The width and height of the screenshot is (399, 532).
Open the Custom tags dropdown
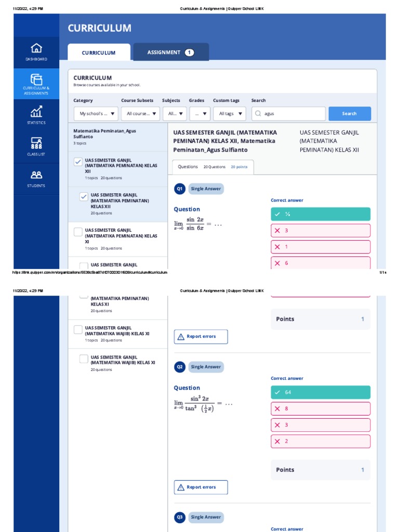[230, 114]
